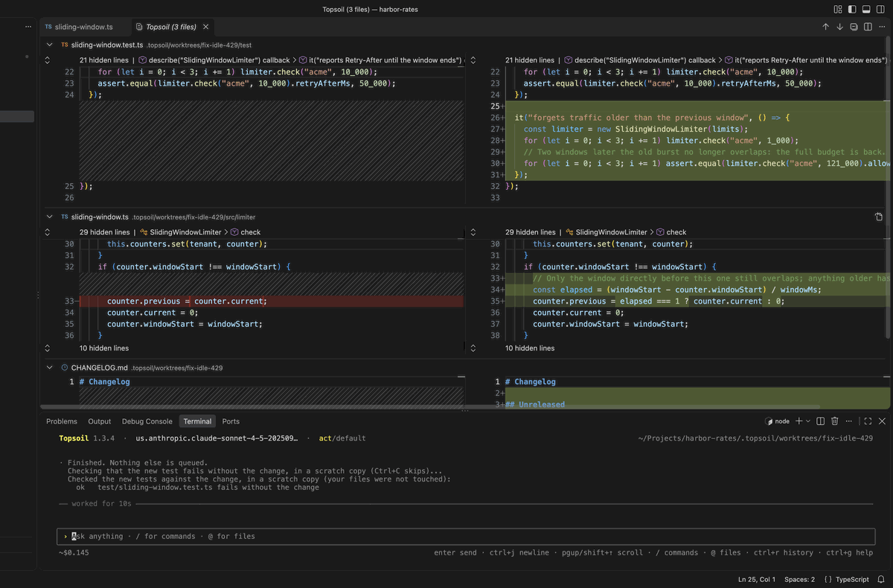
Task: Collapse sliding-window.ts diff section
Action: (x=49, y=217)
